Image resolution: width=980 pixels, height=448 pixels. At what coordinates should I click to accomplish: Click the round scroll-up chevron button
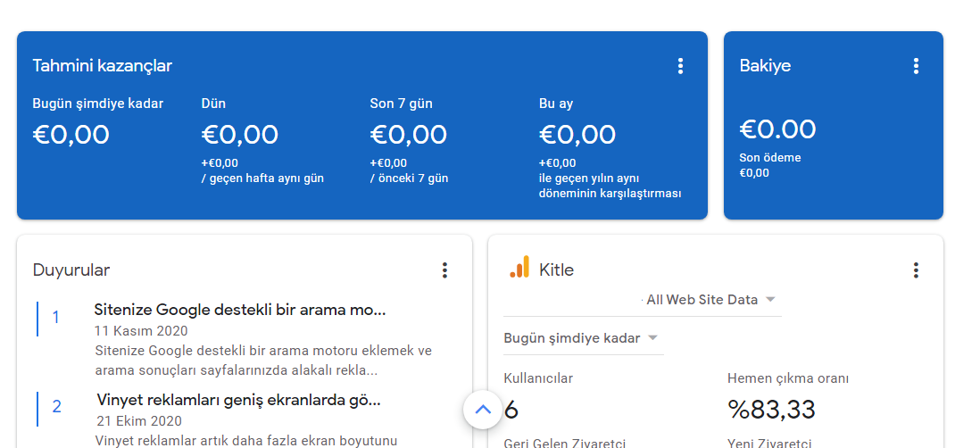483,410
